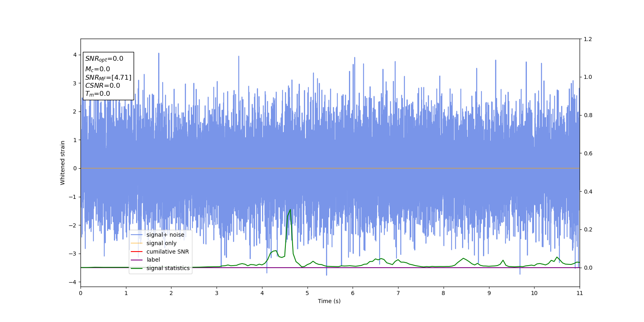644x322 pixels.
Task: Click the green signal statistics peak near 4.6 s
Action: pyautogui.click(x=290, y=210)
